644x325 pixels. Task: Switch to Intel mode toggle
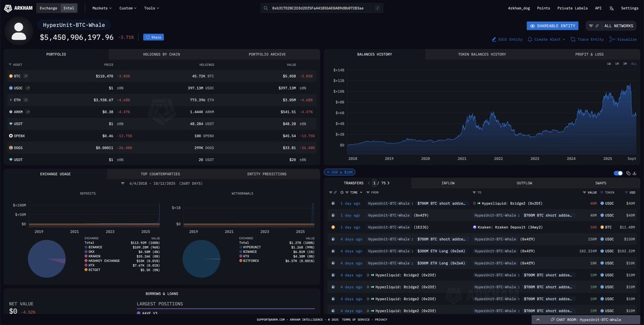click(x=69, y=9)
